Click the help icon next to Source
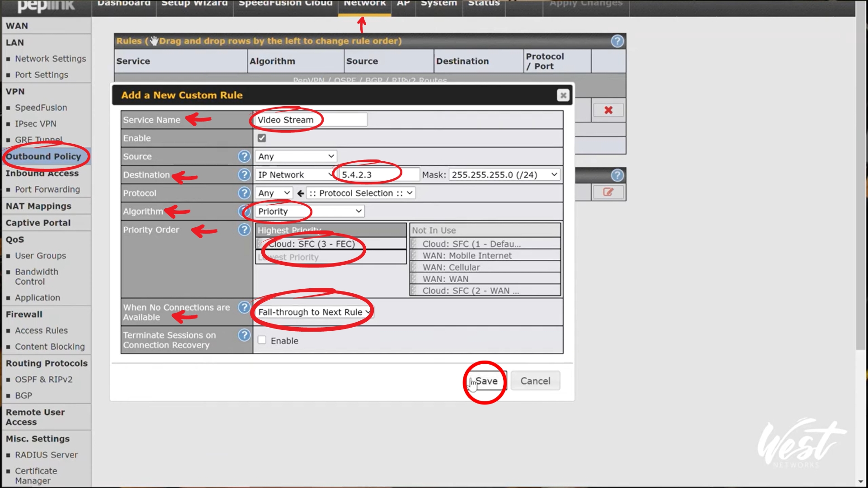Viewport: 868px width, 488px height. [244, 156]
